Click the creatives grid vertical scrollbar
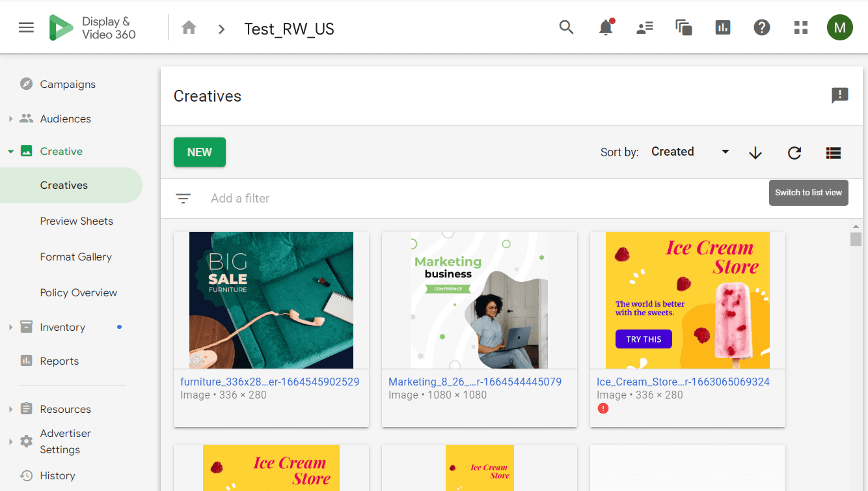 point(856,238)
